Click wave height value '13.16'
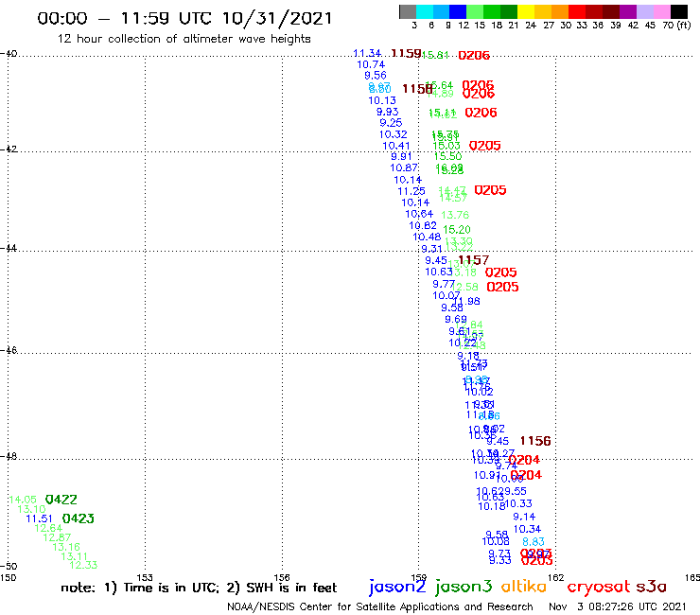This screenshot has height=615, width=700. [x=66, y=547]
